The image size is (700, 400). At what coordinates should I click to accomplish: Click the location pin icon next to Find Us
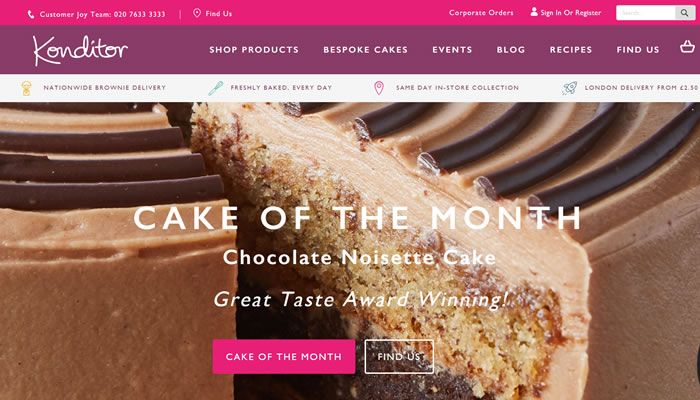pyautogui.click(x=197, y=13)
